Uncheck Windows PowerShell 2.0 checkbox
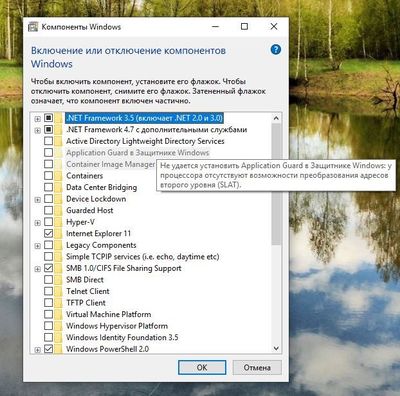 click(x=49, y=349)
